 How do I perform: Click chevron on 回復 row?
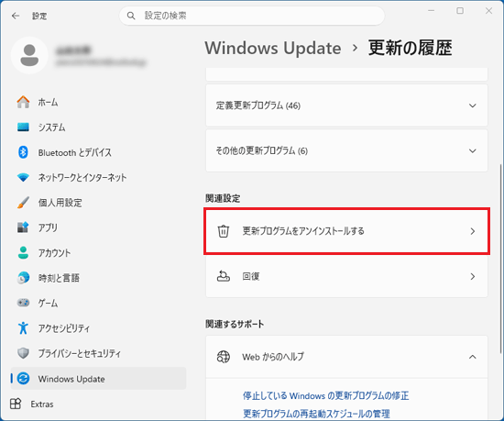tap(472, 276)
